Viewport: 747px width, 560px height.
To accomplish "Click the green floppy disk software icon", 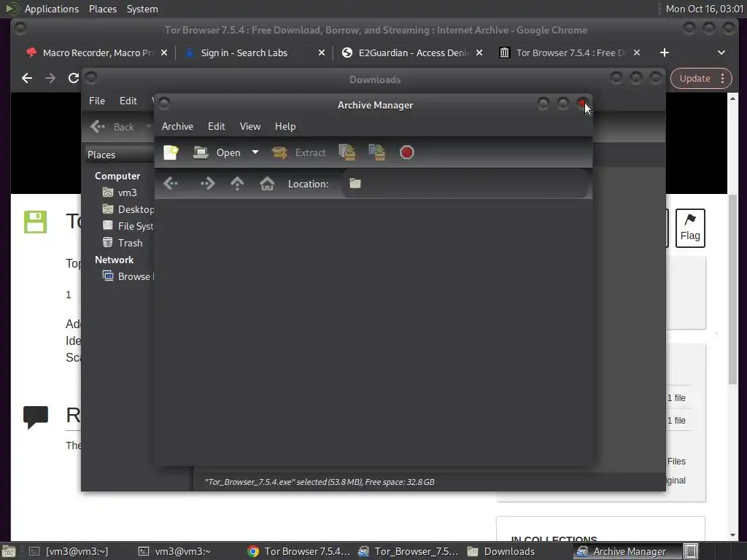I will pyautogui.click(x=35, y=222).
